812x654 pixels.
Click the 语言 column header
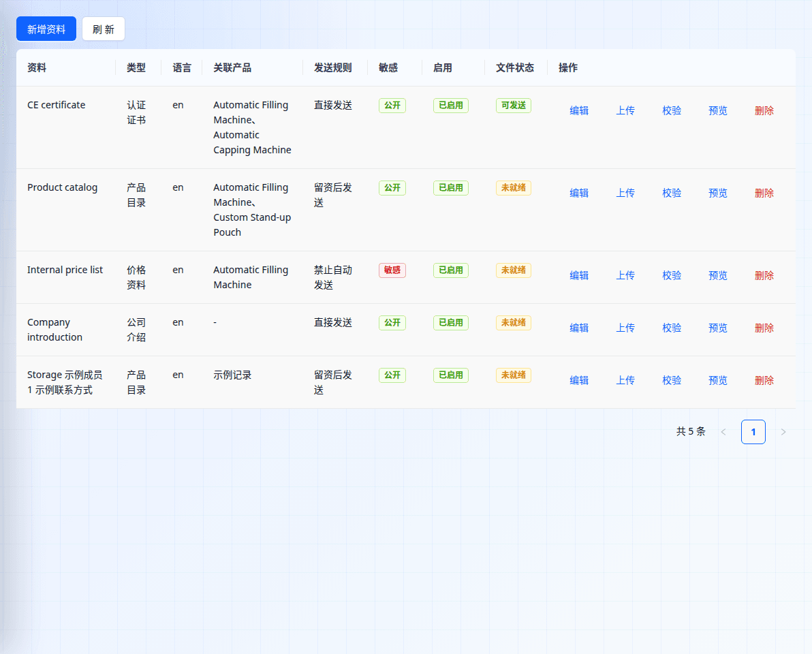click(x=182, y=68)
